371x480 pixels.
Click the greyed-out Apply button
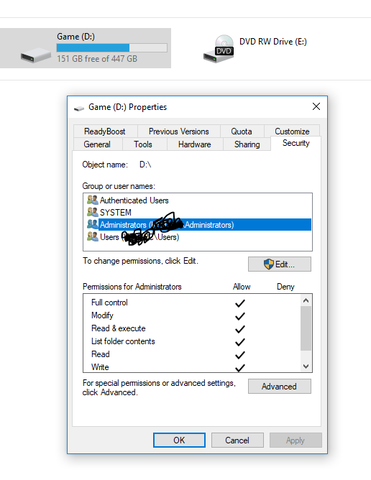295,440
